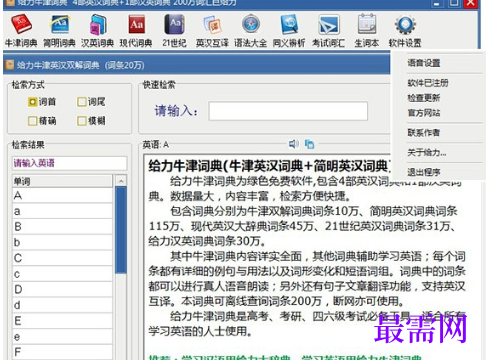486x360 pixels.
Task: Open the 简明词典 dictionary icon
Action: [59, 31]
